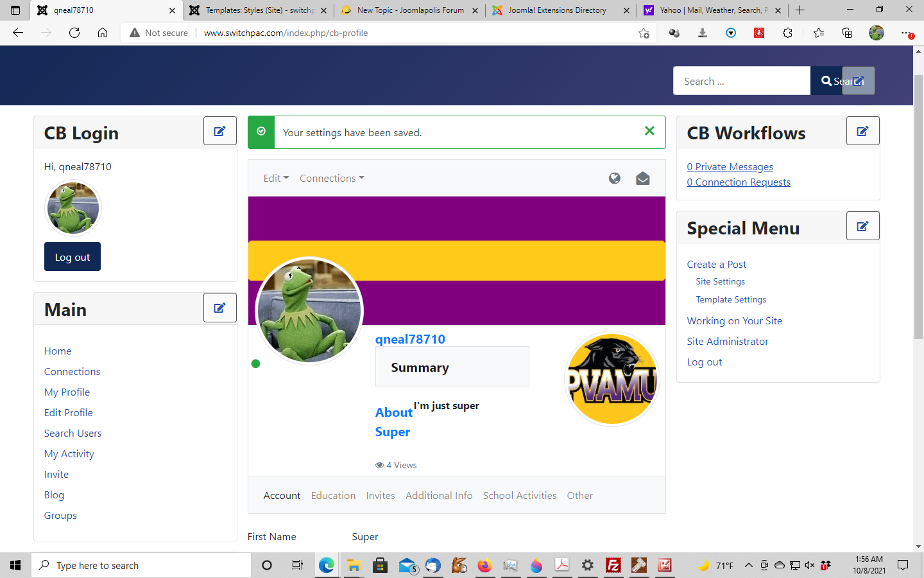This screenshot has height=578, width=924.
Task: Click the red extension icon in toolbar
Action: coord(759,33)
